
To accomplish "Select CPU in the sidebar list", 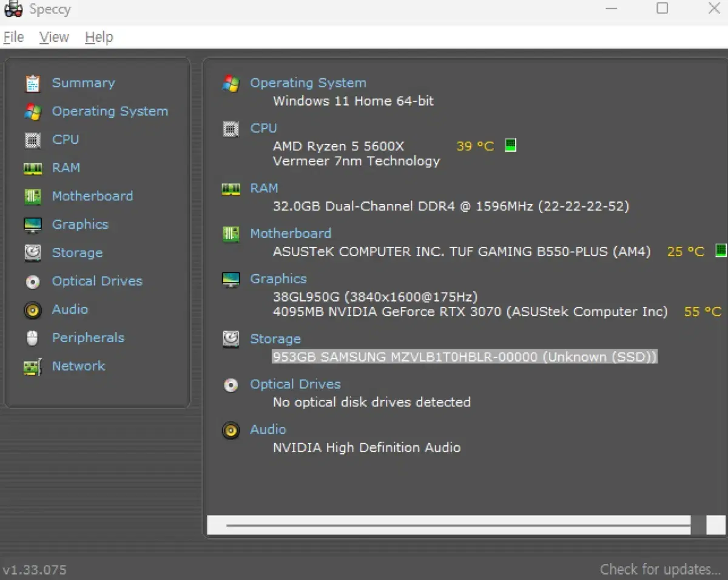I will pos(66,140).
